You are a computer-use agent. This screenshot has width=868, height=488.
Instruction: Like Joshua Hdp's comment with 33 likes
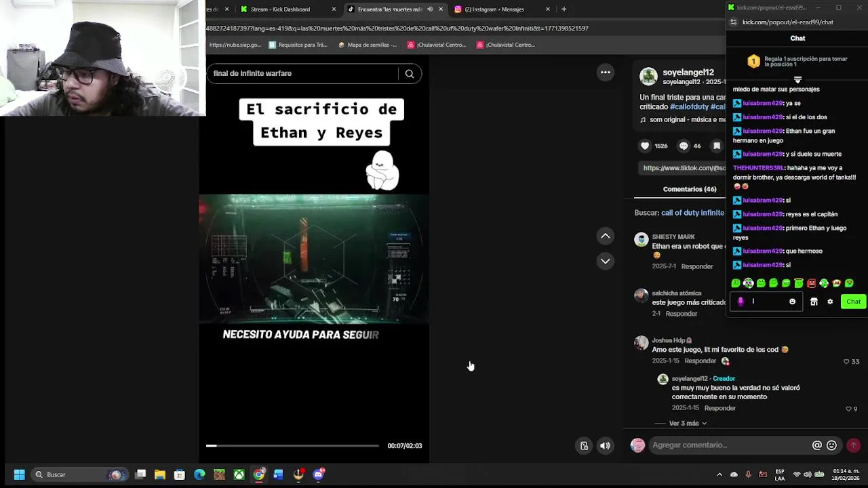click(846, 362)
